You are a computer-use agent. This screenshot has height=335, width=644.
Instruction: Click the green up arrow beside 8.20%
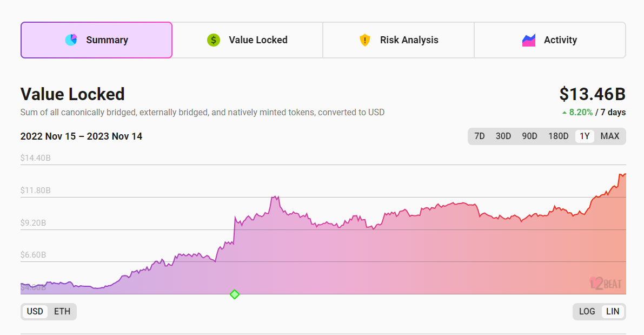pos(565,113)
